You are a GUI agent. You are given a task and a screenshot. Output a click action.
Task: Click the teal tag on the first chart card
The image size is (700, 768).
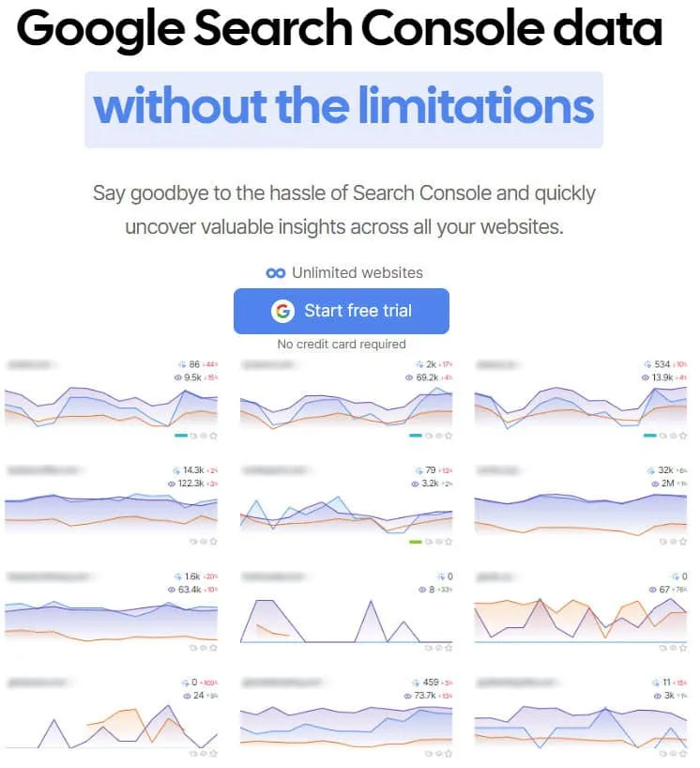180,434
